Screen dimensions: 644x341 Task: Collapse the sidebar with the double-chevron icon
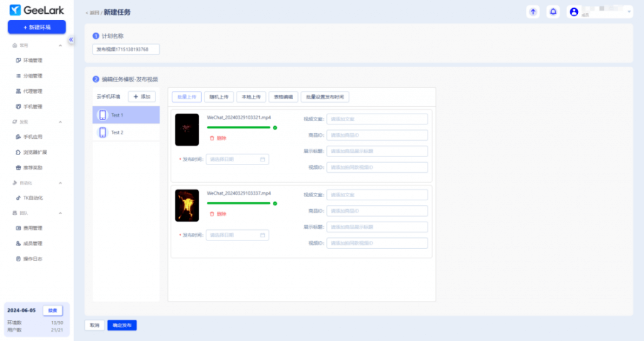click(71, 40)
